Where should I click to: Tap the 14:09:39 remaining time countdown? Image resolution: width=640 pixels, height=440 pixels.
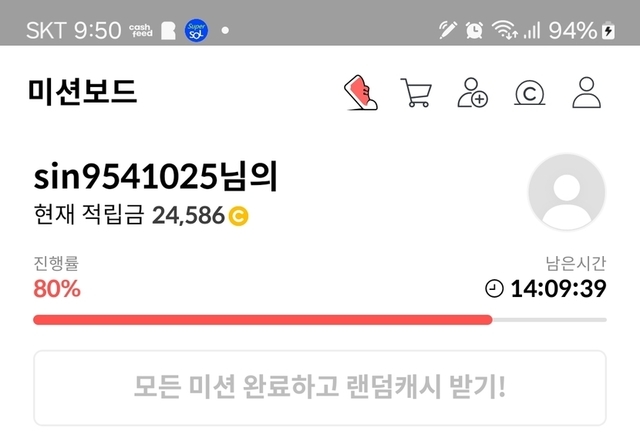(558, 289)
